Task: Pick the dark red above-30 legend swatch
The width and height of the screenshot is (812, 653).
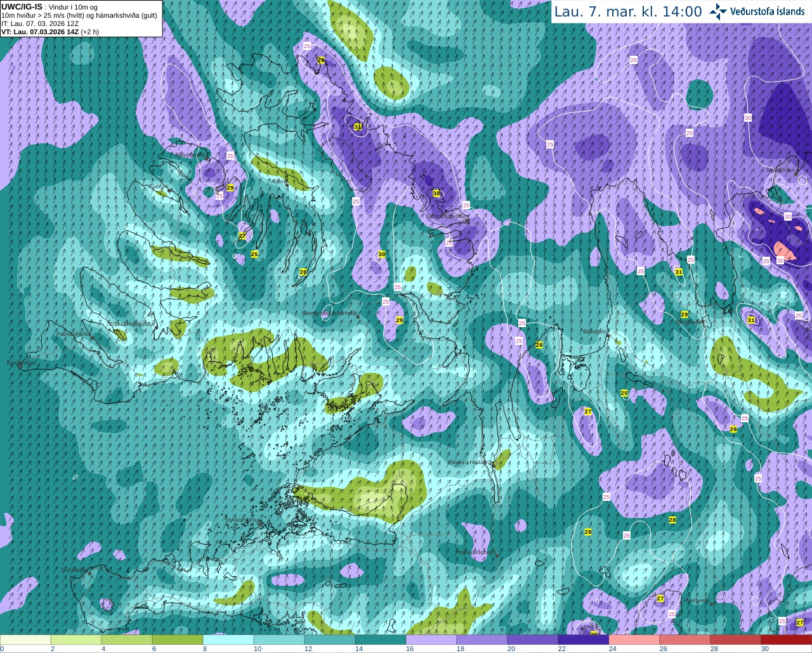Action: [787, 640]
